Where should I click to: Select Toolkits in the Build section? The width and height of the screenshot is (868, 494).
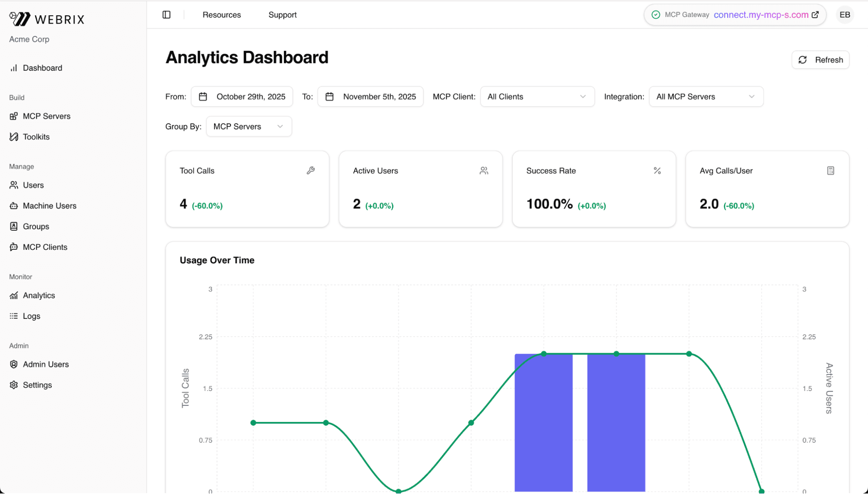point(36,136)
